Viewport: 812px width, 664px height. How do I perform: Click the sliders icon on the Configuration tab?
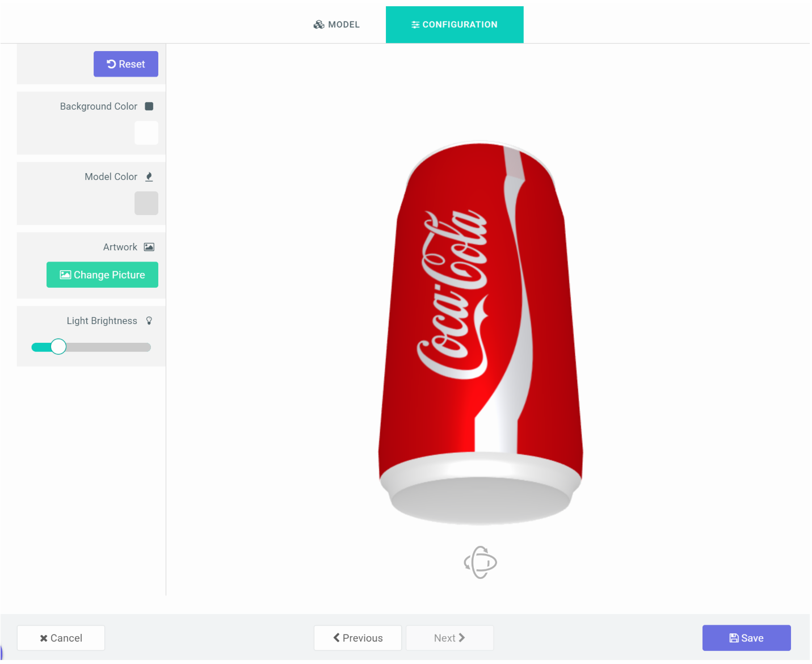pos(415,24)
